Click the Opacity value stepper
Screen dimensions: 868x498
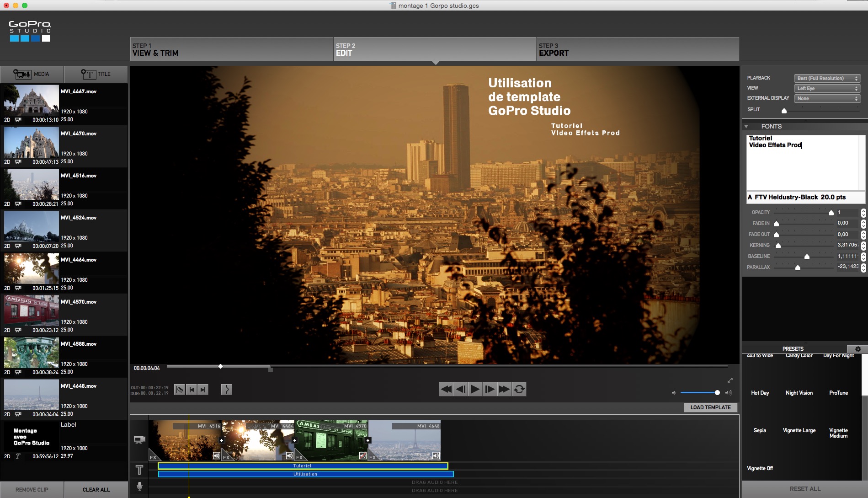point(863,213)
